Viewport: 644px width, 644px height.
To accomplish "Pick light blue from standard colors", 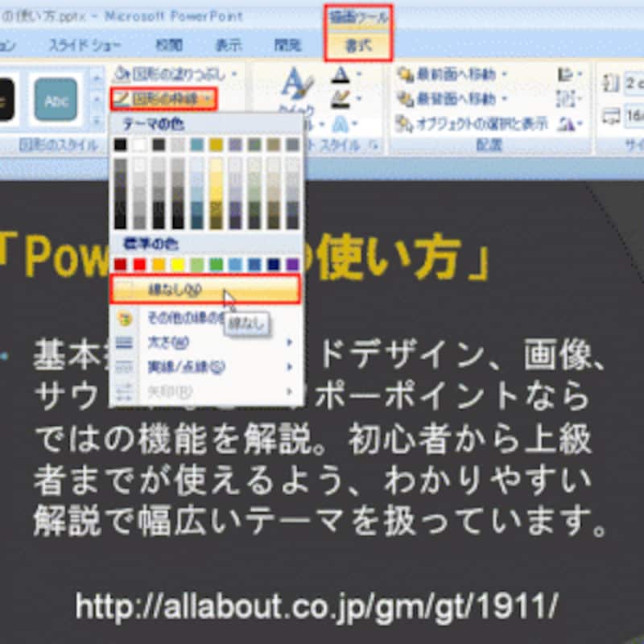I will [235, 265].
